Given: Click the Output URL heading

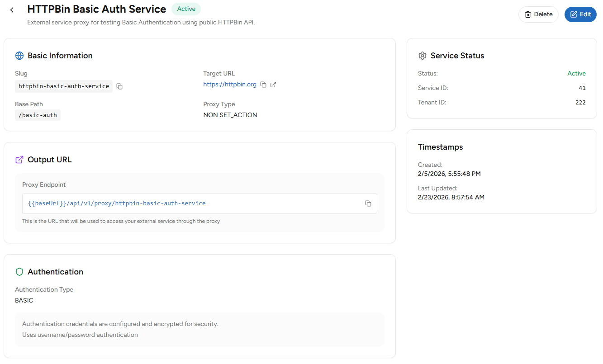Looking at the screenshot, I should (x=50, y=160).
